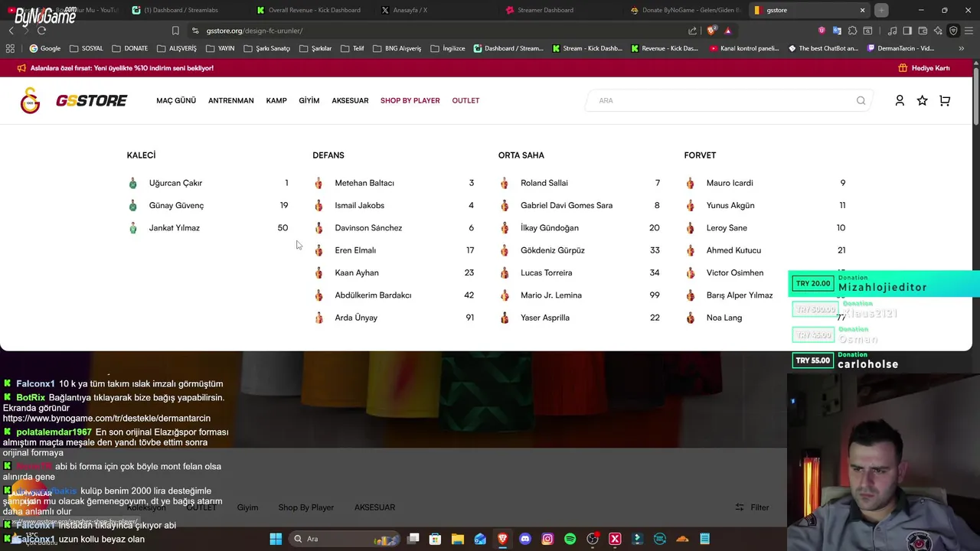Image resolution: width=980 pixels, height=551 pixels.
Task: Click the Hediye Kartı link
Action: 930,68
